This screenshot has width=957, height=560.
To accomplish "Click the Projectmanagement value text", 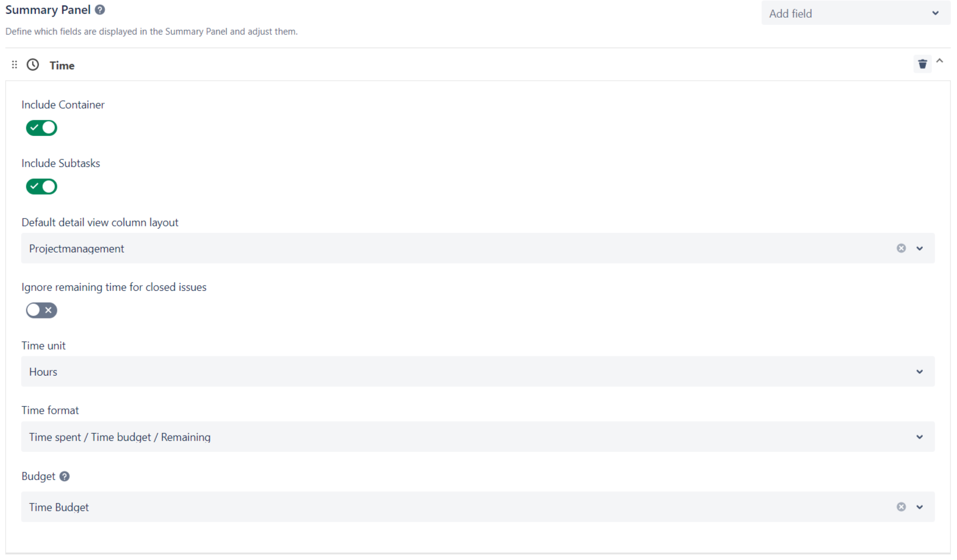I will point(77,249).
